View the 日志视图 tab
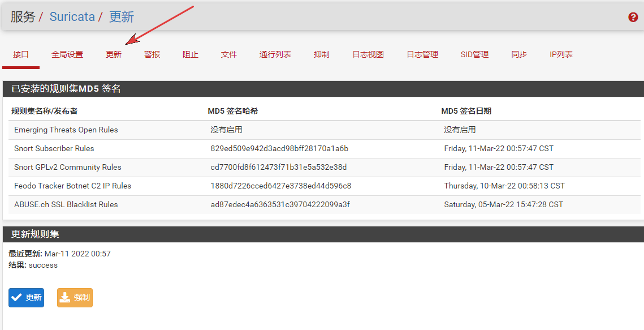Viewport: 644px width, 330px height. click(x=368, y=54)
